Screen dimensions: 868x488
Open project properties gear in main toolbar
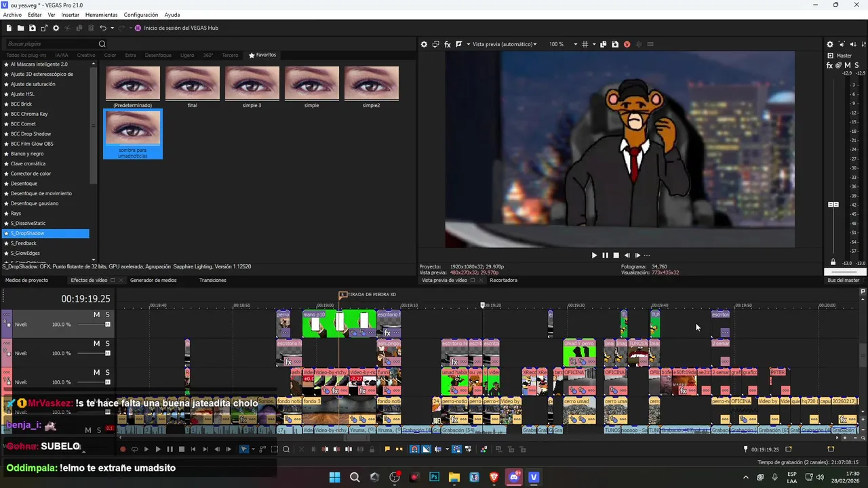[56, 28]
